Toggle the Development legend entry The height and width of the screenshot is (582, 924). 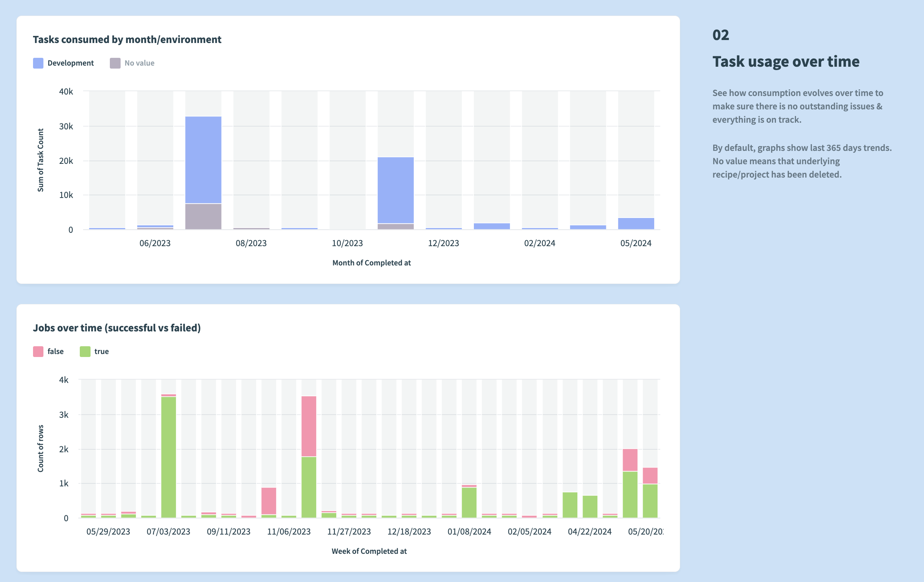coord(70,63)
